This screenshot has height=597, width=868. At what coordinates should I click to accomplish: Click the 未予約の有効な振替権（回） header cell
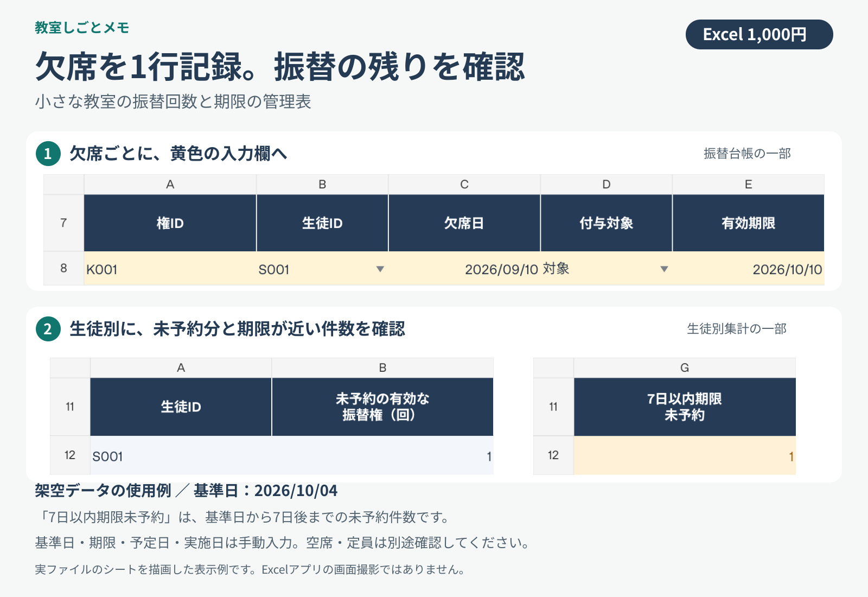click(382, 407)
